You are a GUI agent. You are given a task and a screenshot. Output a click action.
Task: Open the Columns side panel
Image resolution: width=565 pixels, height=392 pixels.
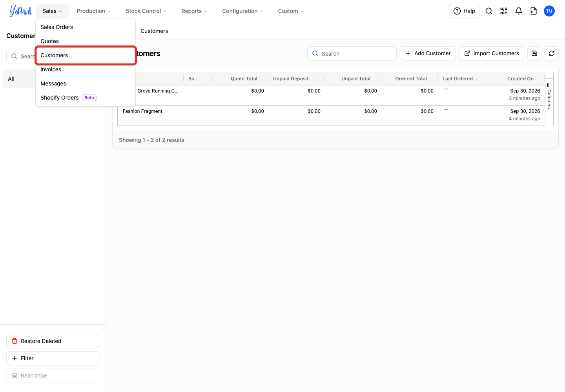tap(549, 96)
